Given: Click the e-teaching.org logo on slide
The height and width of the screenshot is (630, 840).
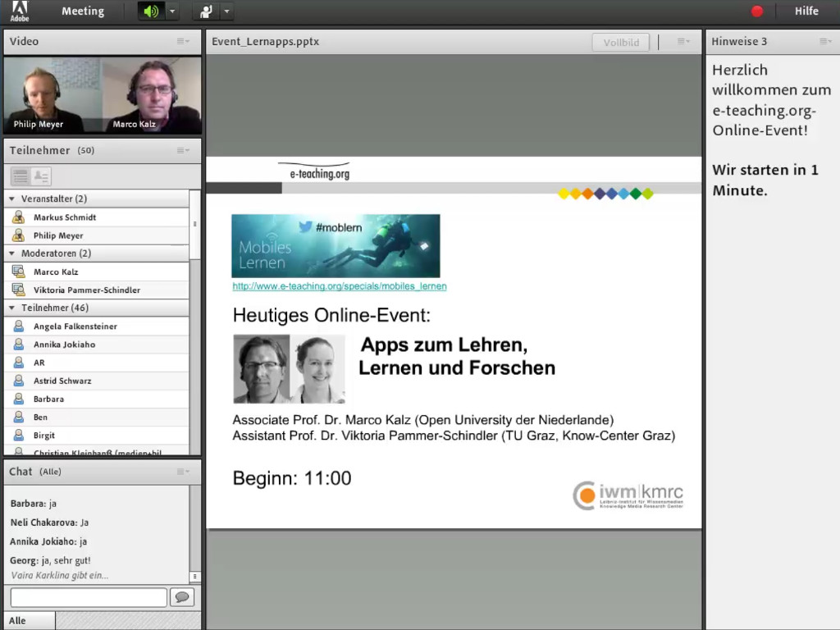Looking at the screenshot, I should [316, 171].
